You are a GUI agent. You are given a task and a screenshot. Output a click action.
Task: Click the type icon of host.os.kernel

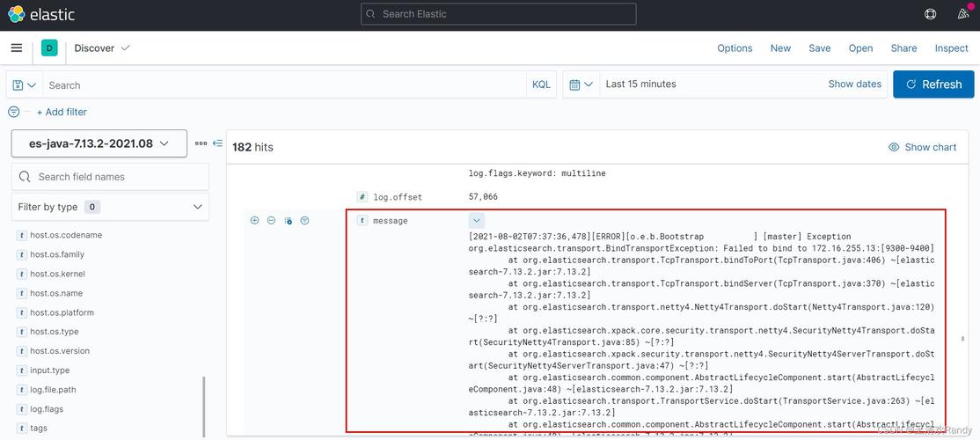[x=22, y=274]
